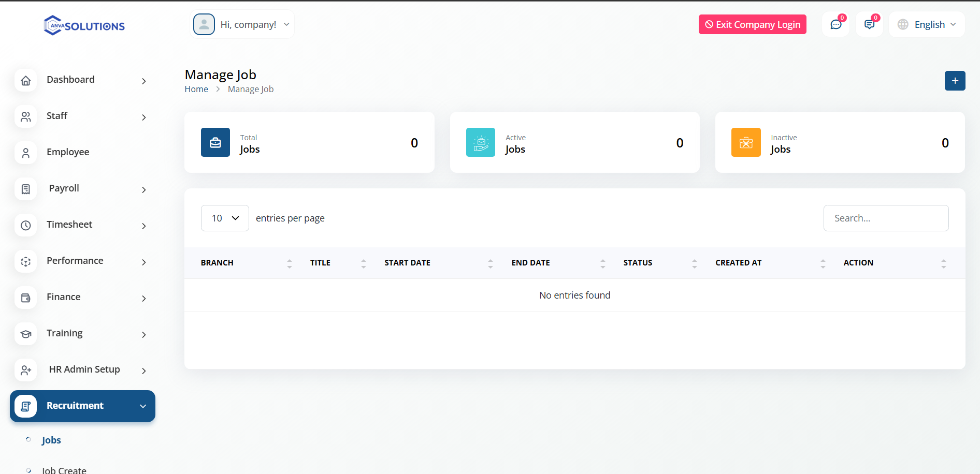980x474 pixels.
Task: Click the Payroll receipt icon
Action: coord(26,189)
